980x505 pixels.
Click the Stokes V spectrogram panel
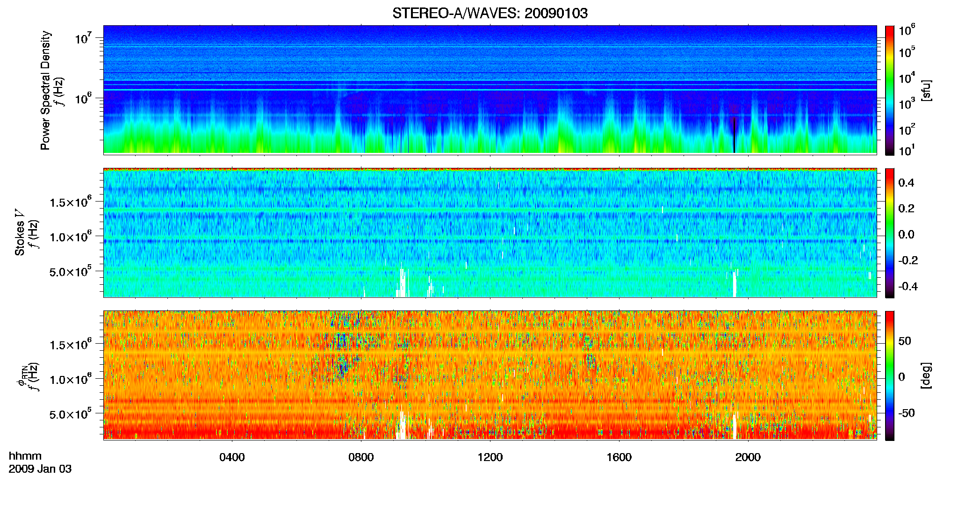pos(490,233)
